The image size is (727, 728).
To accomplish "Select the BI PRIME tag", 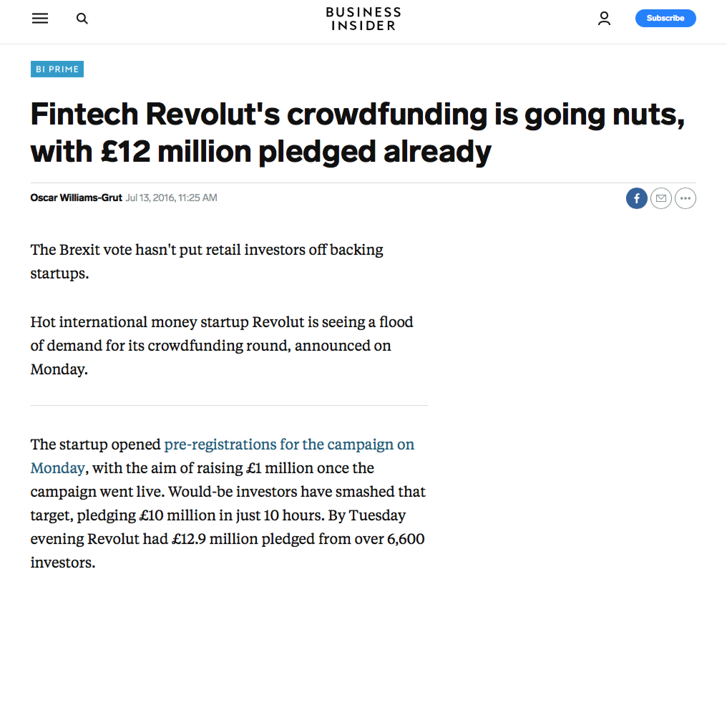I will (x=57, y=69).
